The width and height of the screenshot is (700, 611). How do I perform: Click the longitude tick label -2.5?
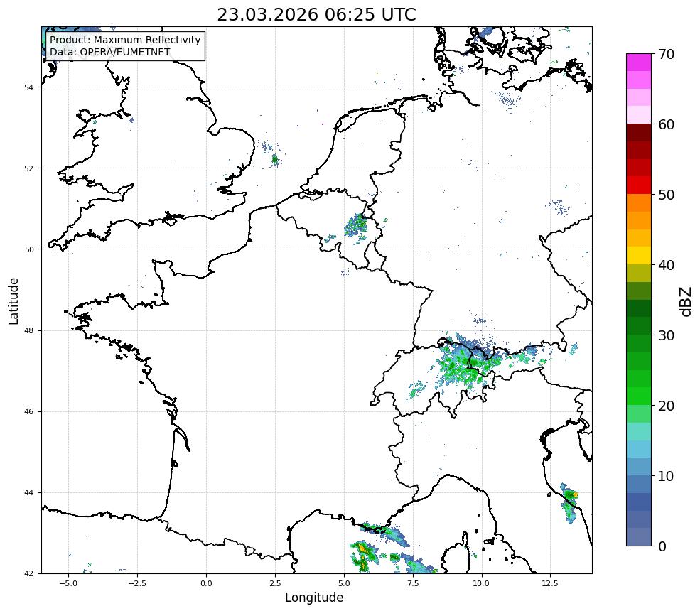[137, 583]
